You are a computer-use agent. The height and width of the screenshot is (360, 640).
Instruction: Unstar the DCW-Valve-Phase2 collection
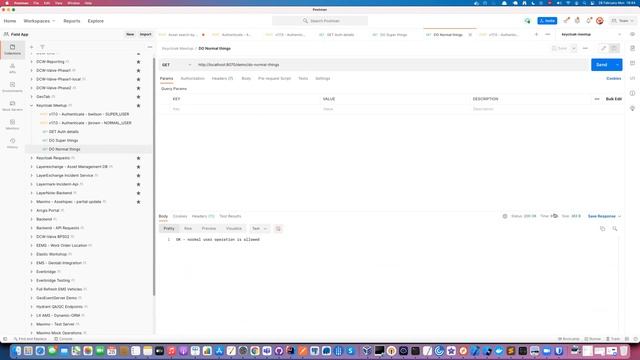click(138, 88)
